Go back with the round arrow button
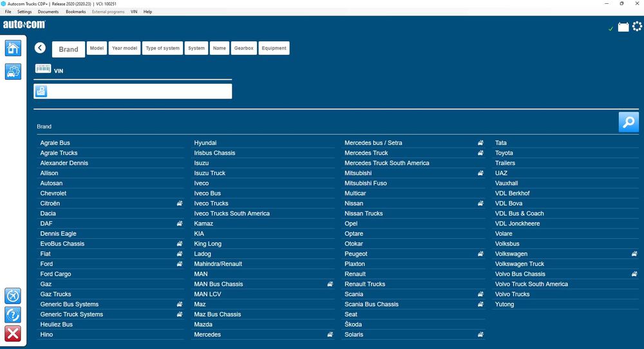644x349 pixels. tap(40, 48)
